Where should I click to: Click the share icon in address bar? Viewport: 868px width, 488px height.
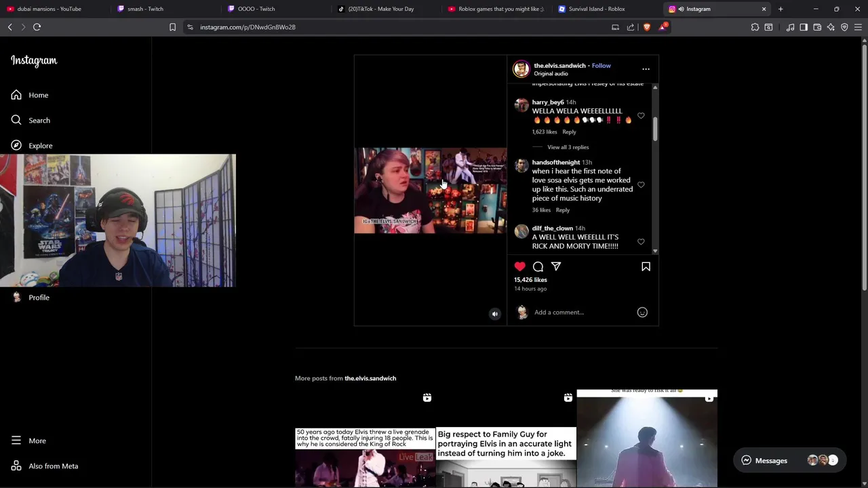pyautogui.click(x=631, y=27)
